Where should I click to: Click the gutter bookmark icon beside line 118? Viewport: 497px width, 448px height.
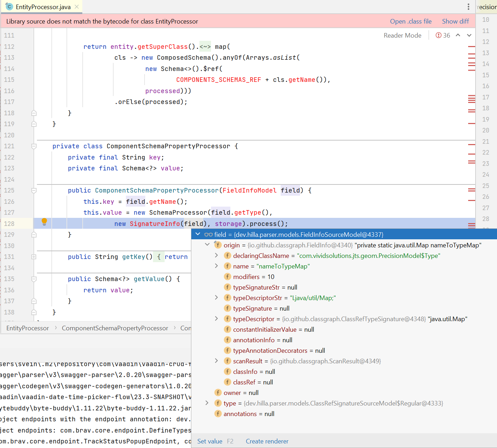[33, 112]
